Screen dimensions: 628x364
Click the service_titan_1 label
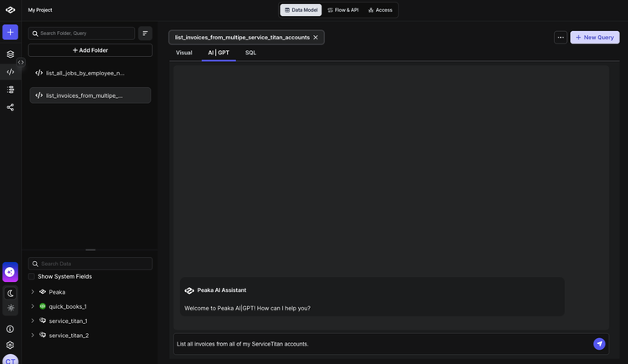(x=68, y=321)
